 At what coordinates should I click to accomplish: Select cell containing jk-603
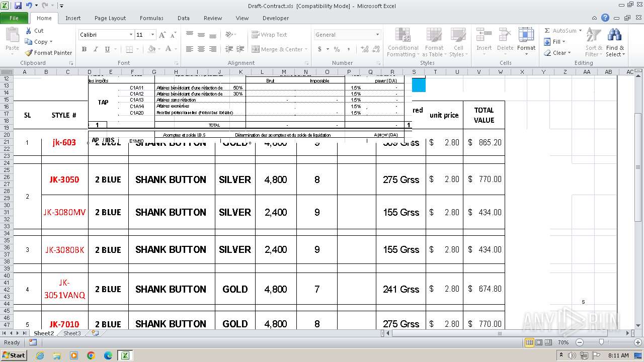(x=64, y=142)
